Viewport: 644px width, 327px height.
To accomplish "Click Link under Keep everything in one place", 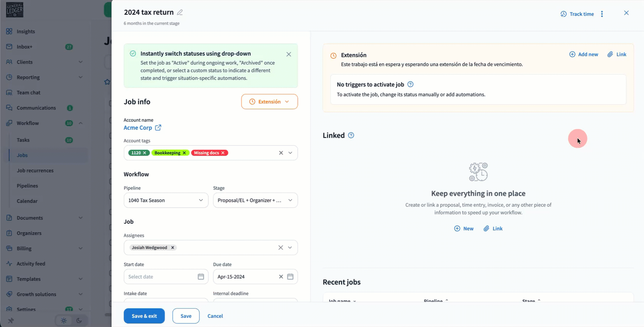I will click(493, 228).
